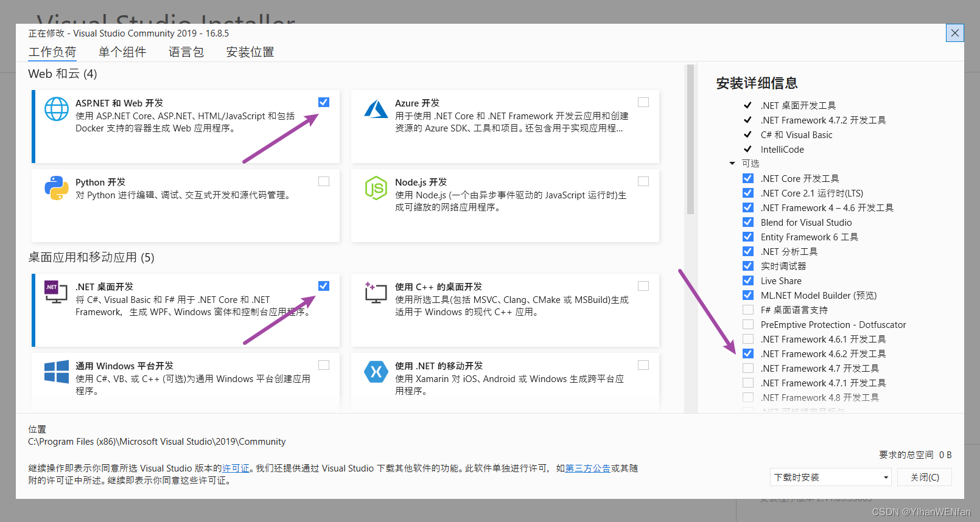Check PreEmptive Protection - Dotfuscator option

pos(748,324)
